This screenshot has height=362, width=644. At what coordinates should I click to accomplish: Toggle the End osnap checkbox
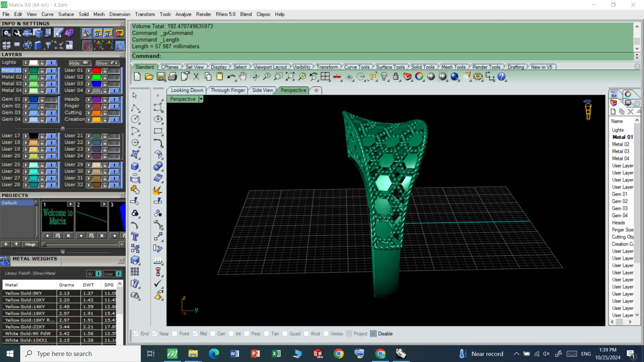point(136,334)
